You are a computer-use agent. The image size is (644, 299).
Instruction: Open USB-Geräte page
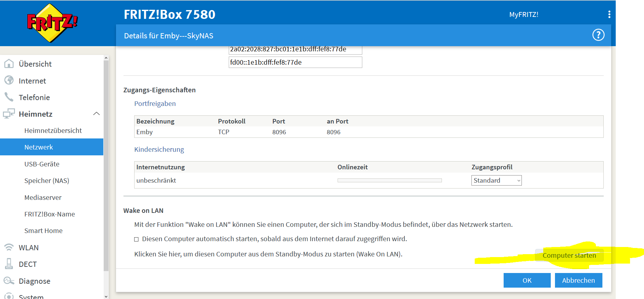[42, 164]
